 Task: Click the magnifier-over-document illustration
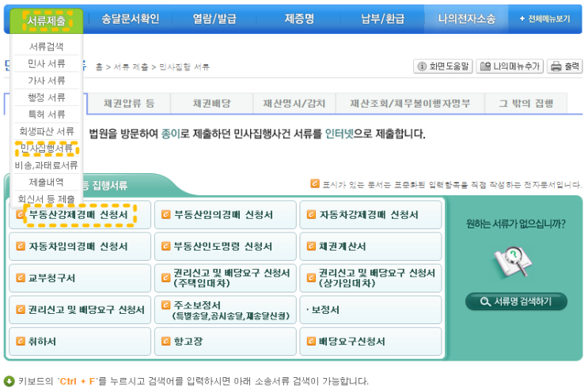pyautogui.click(x=513, y=262)
